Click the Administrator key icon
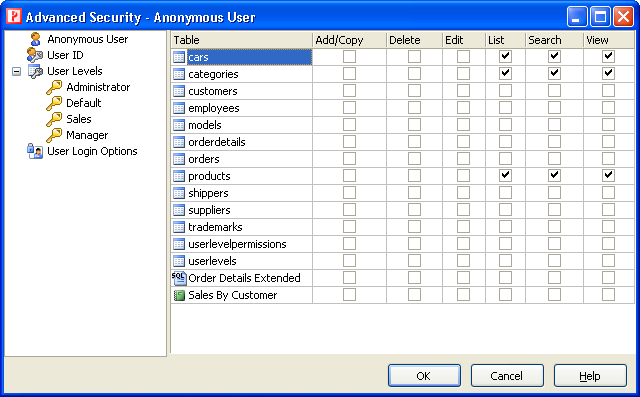The width and height of the screenshot is (640, 397). click(x=54, y=87)
